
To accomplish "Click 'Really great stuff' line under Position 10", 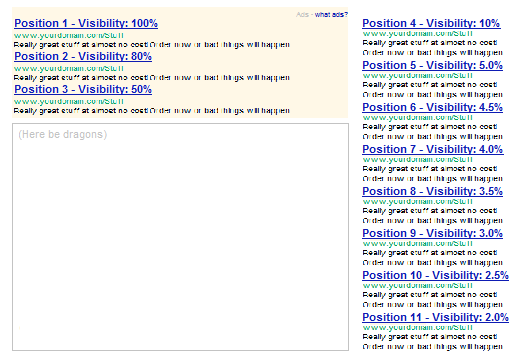I will [x=430, y=295].
